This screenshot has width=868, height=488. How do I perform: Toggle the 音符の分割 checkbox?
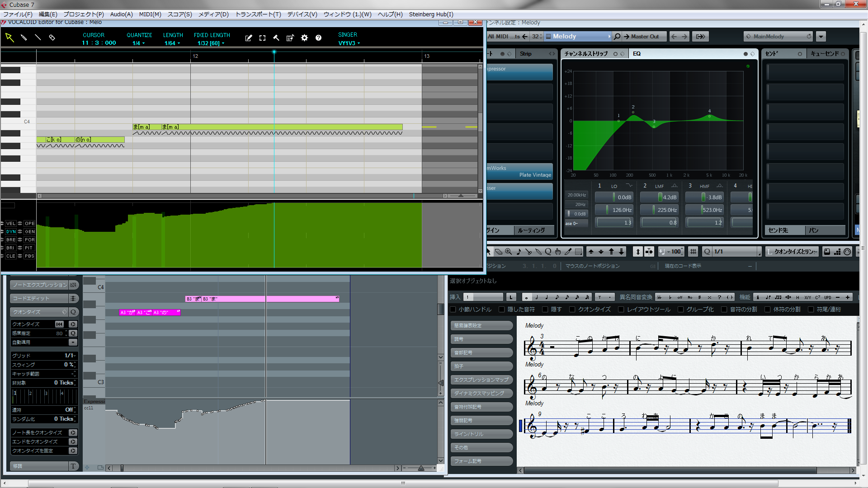coord(724,309)
